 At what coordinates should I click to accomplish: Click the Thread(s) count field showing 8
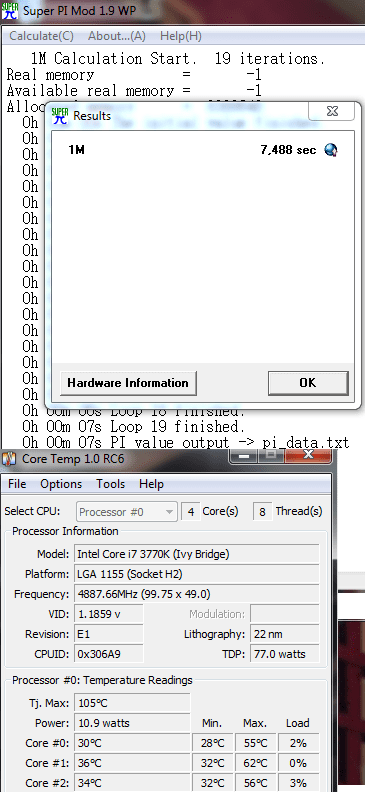tap(263, 512)
